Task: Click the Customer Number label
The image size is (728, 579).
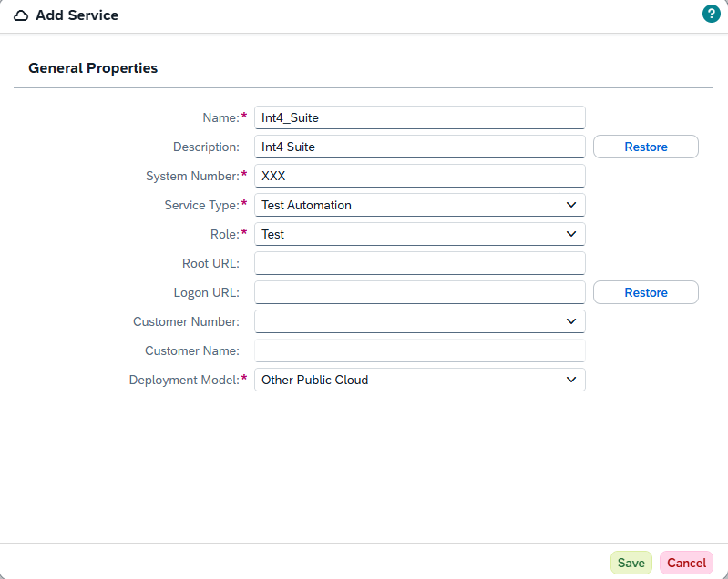Action: (186, 321)
